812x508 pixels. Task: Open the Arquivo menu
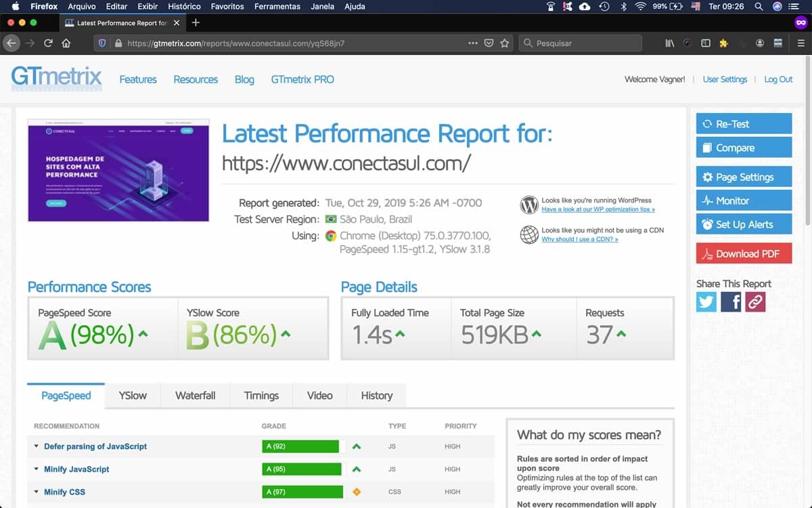coord(82,6)
